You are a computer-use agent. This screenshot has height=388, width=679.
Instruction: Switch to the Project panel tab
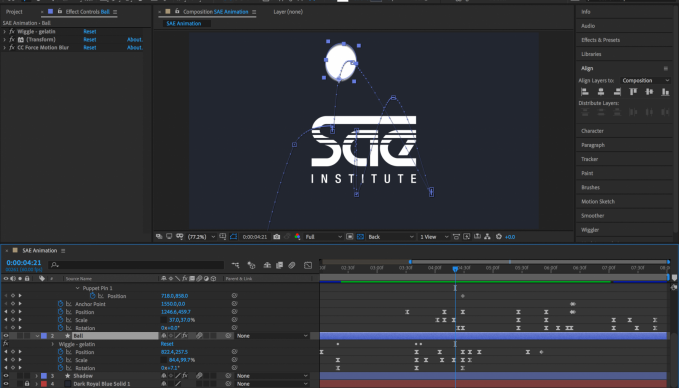pos(14,12)
